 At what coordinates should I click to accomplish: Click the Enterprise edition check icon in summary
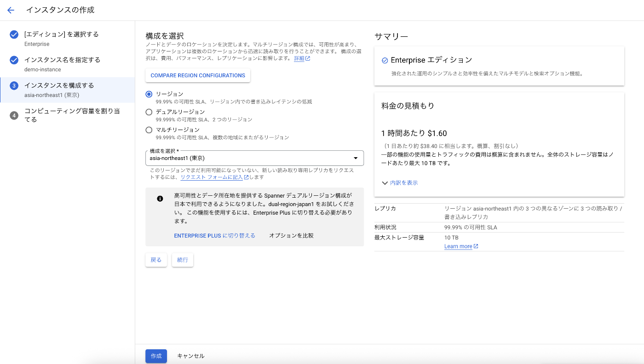[385, 61]
